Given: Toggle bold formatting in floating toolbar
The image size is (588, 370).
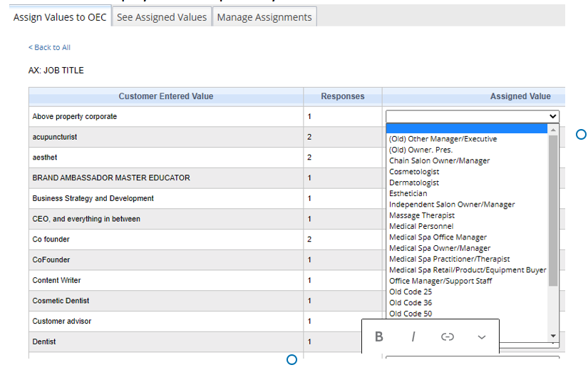Looking at the screenshot, I should pyautogui.click(x=379, y=337).
